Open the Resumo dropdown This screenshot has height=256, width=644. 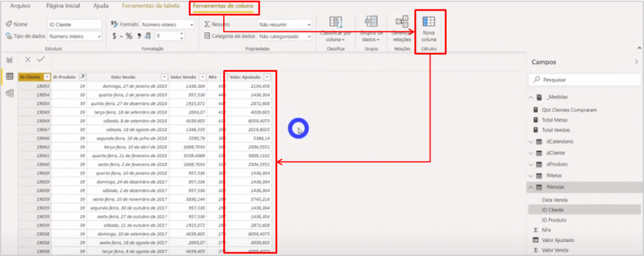coord(284,25)
